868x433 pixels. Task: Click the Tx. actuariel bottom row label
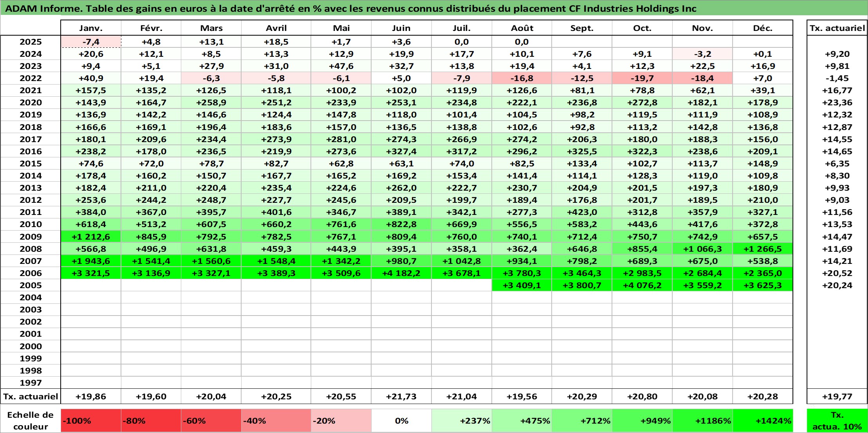click(31, 396)
